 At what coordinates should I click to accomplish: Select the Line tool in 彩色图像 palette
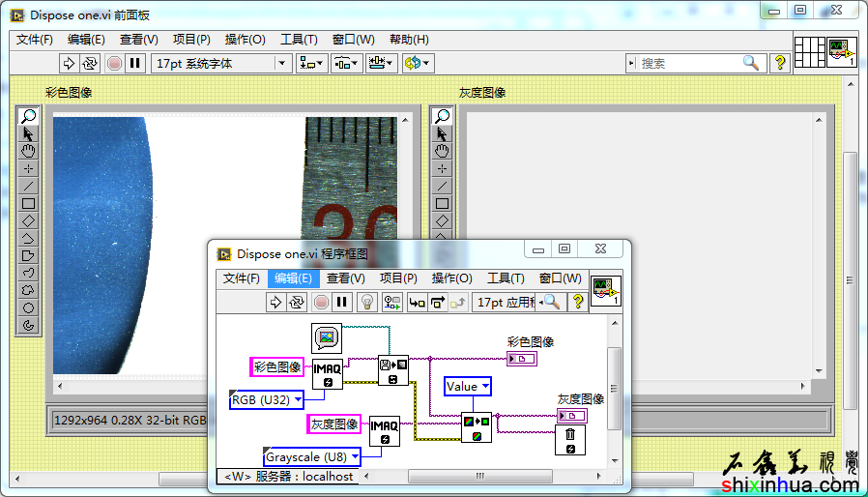pyautogui.click(x=28, y=186)
